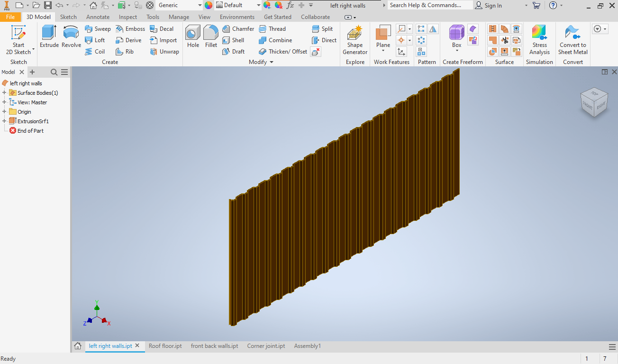Open the Environments ribbon tab
This screenshot has height=364, width=618.
237,17
